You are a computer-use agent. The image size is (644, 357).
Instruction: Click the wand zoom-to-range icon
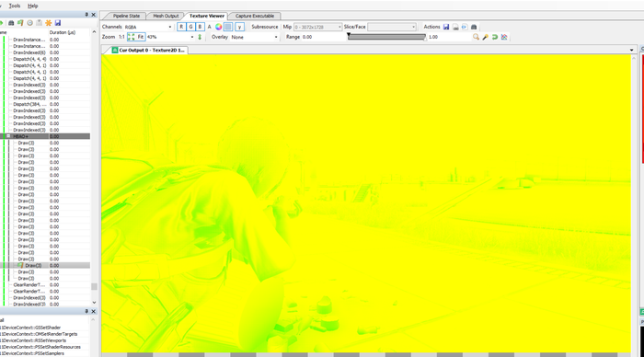pyautogui.click(x=485, y=37)
